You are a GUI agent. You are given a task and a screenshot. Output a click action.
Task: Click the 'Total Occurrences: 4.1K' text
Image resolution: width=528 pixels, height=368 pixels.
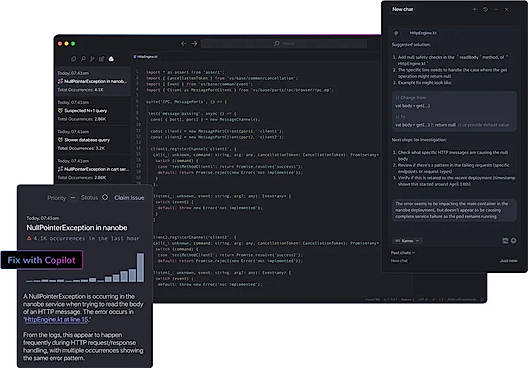(80, 90)
